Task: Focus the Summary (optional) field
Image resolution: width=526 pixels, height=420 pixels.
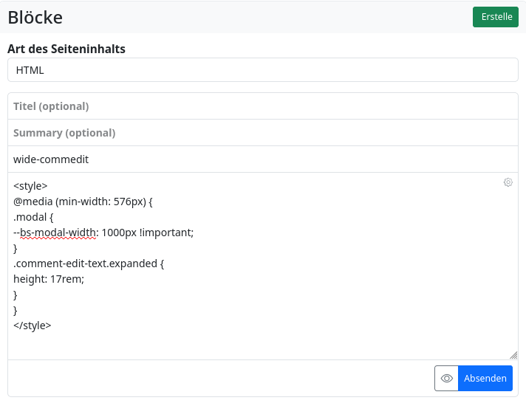Action: tap(263, 133)
